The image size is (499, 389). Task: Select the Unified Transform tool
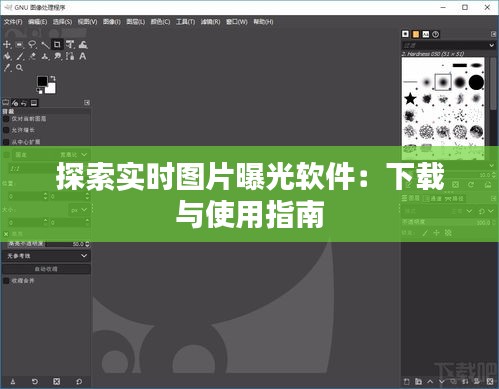(x=70, y=45)
